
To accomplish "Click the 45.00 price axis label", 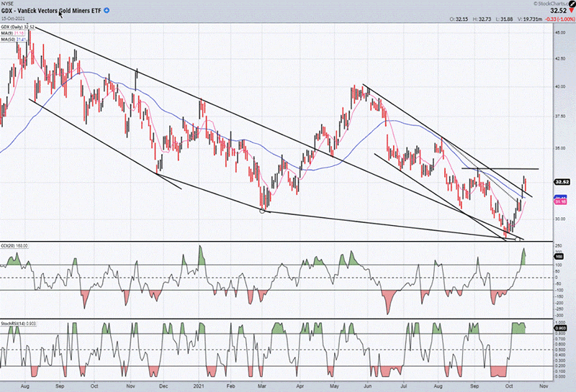I will [x=560, y=32].
